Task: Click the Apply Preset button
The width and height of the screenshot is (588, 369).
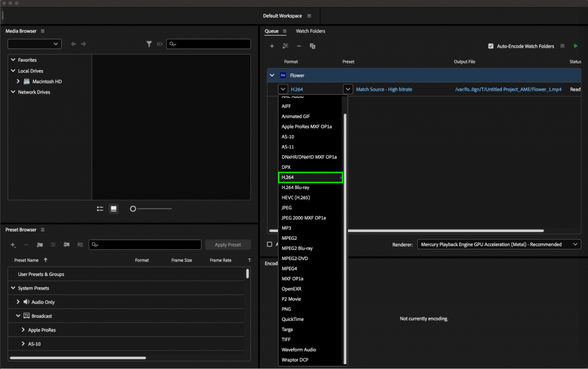Action: pos(227,244)
